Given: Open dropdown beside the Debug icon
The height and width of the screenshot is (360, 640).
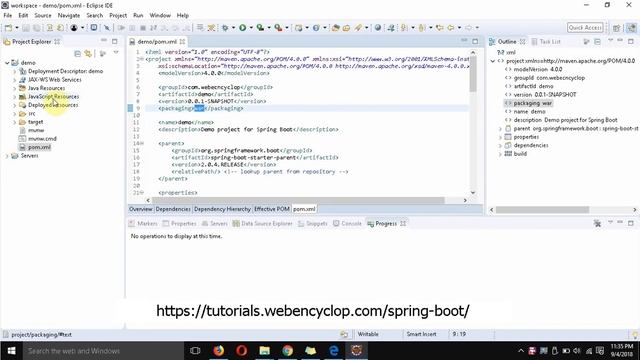Looking at the screenshot, I should 233,28.
